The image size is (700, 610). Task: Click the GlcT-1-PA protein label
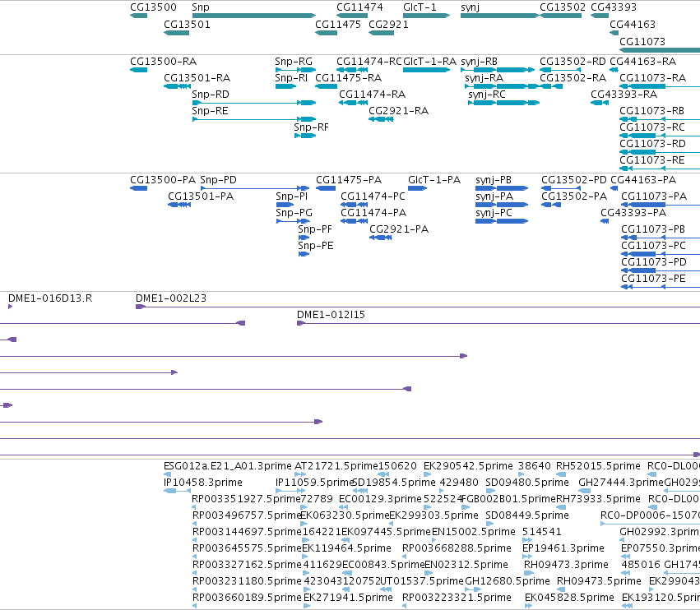click(434, 180)
